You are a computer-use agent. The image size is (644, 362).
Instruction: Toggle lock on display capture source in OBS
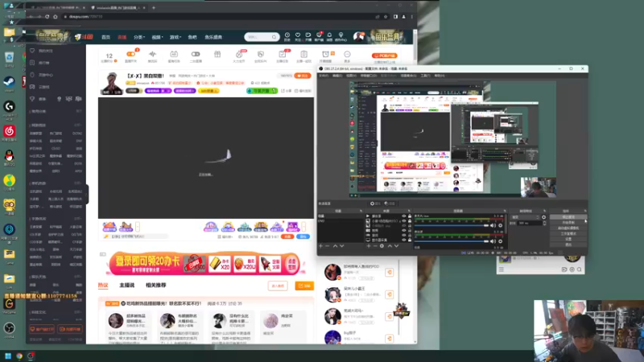click(410, 240)
